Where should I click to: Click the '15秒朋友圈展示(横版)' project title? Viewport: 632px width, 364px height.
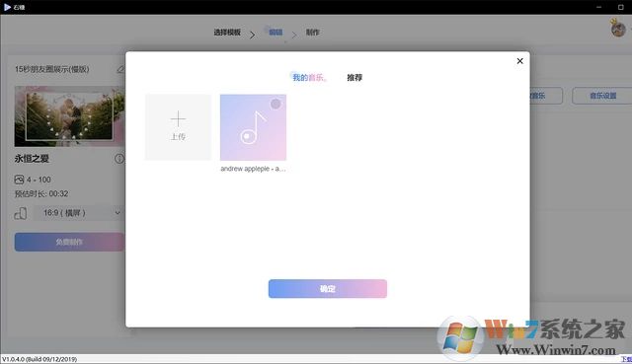tap(52, 69)
